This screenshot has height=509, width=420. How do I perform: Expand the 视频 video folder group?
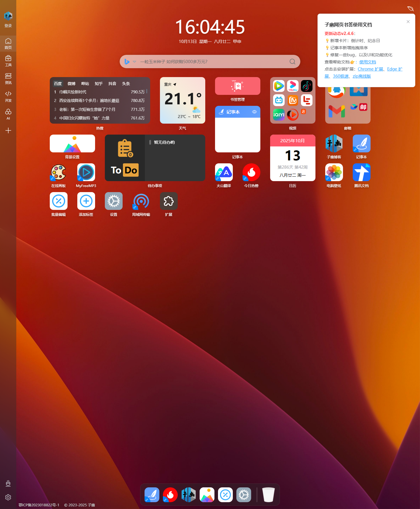(293, 100)
